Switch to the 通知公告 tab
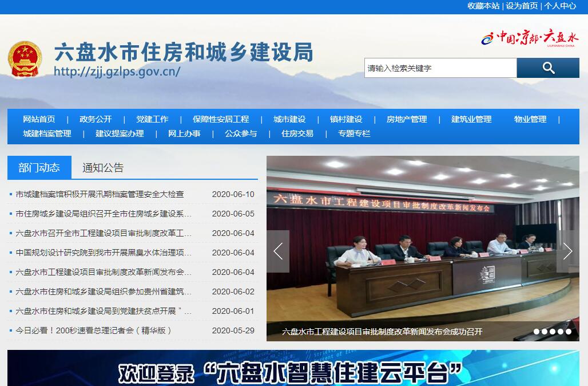Image resolution: width=588 pixels, height=386 pixels. 103,167
